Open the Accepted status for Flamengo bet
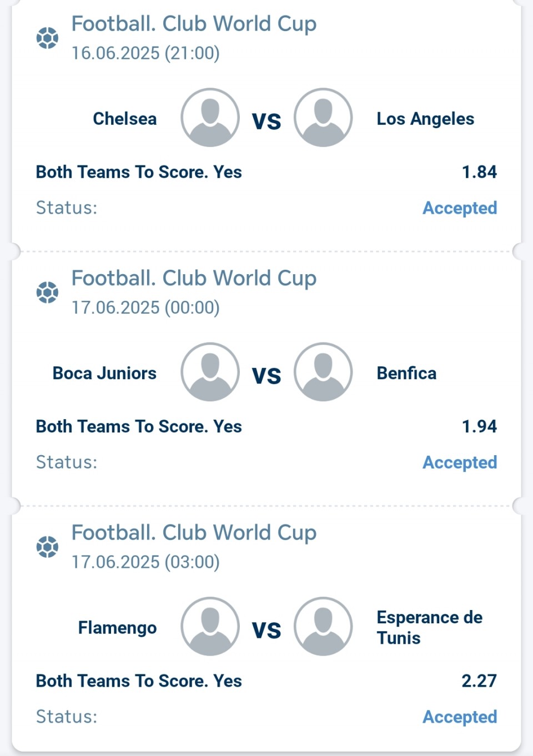 point(460,717)
